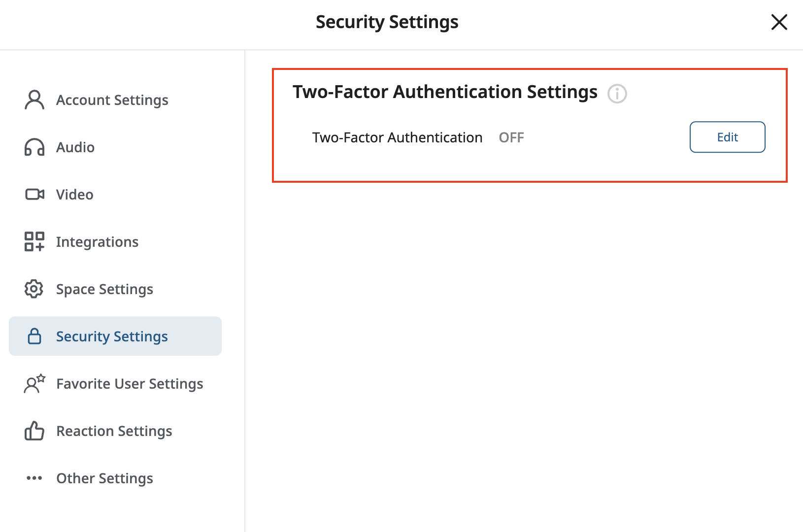Select Reaction Settings from the sidebar
The width and height of the screenshot is (803, 532).
point(114,431)
